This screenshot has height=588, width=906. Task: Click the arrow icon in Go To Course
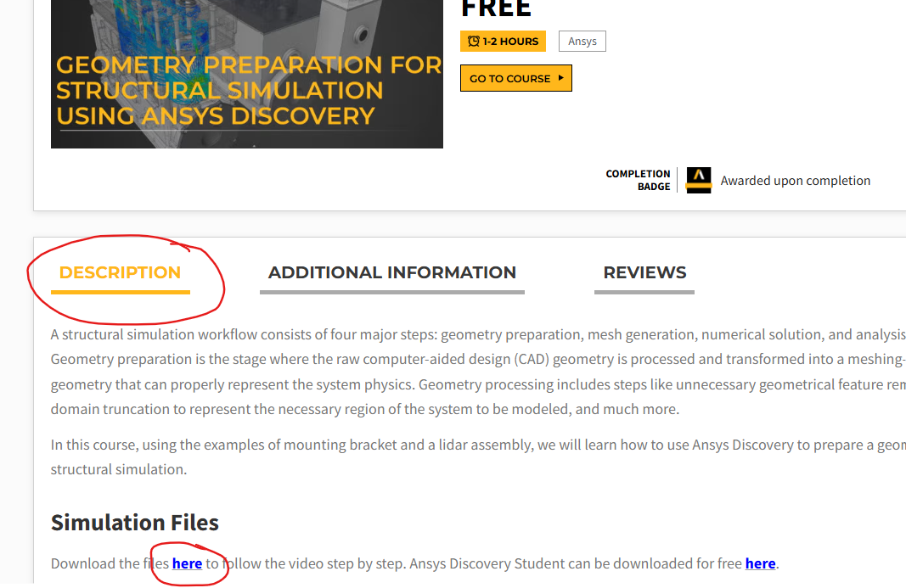(x=561, y=77)
